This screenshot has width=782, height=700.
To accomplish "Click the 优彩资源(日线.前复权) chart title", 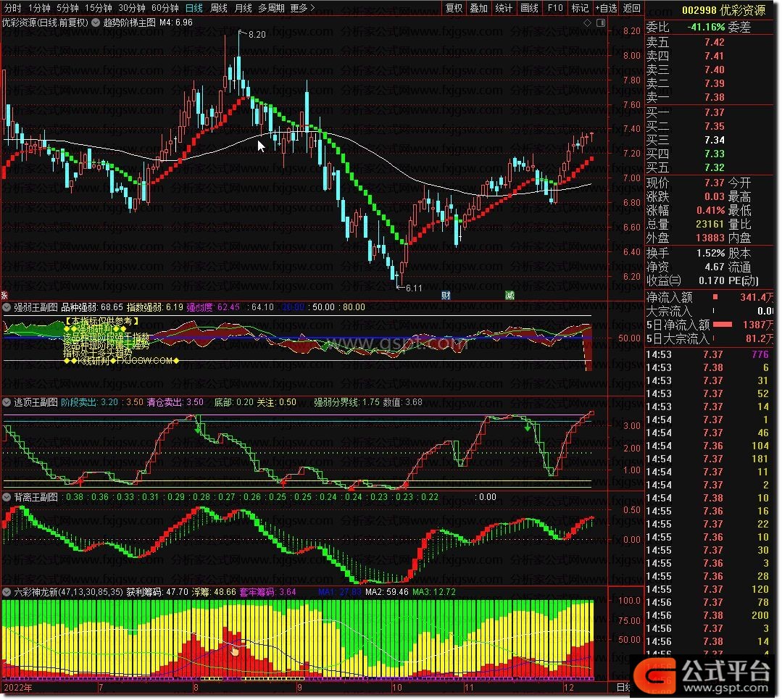I will pyautogui.click(x=45, y=22).
